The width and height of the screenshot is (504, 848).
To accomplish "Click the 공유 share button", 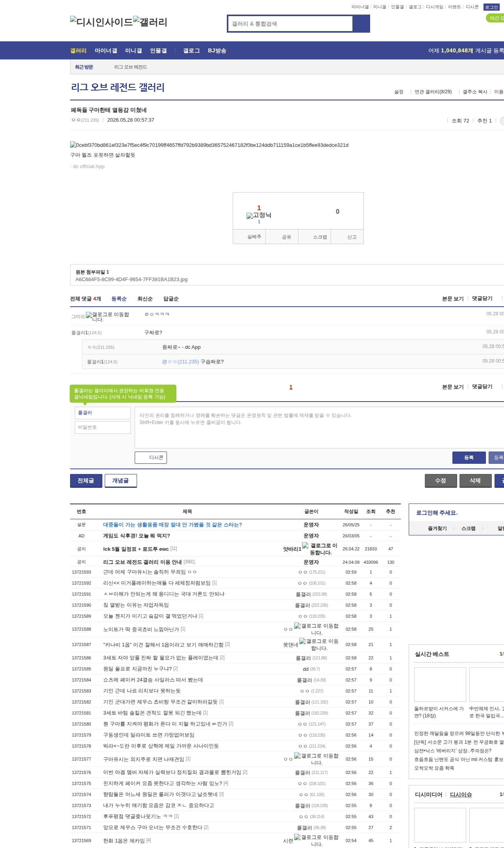I will [282, 237].
